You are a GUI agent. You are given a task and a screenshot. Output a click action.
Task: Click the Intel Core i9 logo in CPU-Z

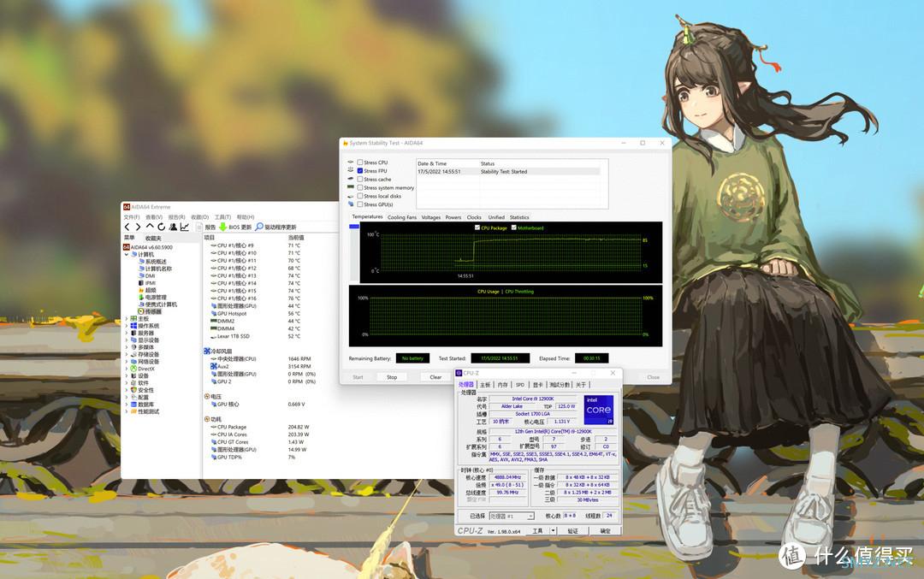point(599,410)
